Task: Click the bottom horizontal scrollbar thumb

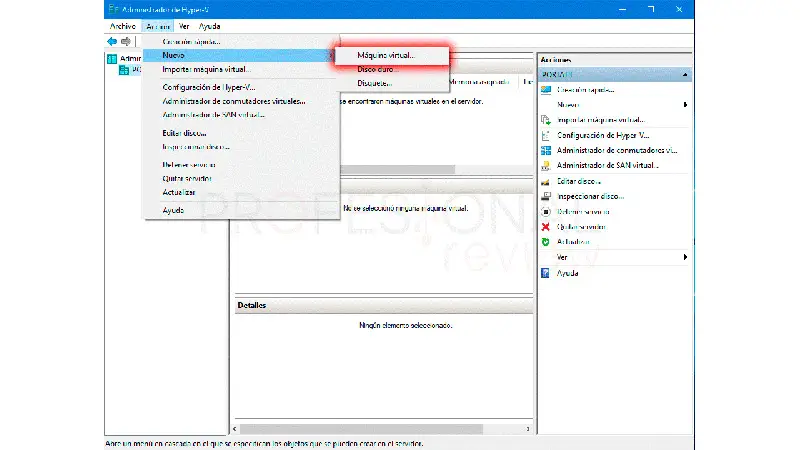Action: (361, 429)
